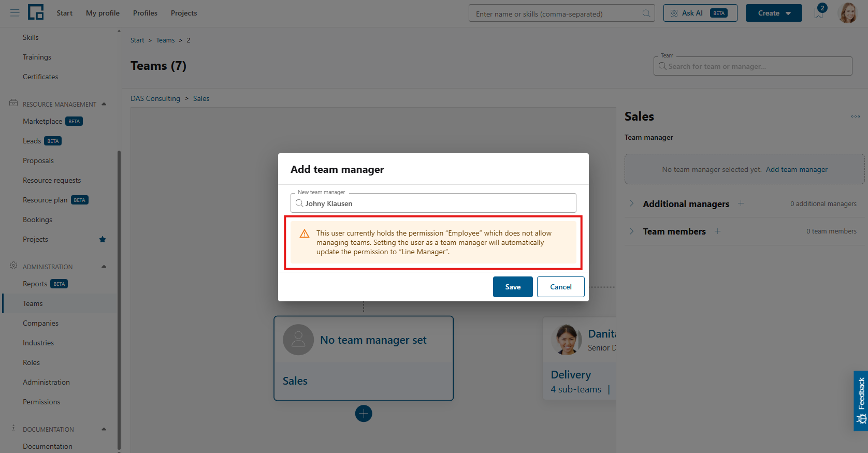
Task: Open Marketplace beta in sidebar
Action: (x=52, y=121)
